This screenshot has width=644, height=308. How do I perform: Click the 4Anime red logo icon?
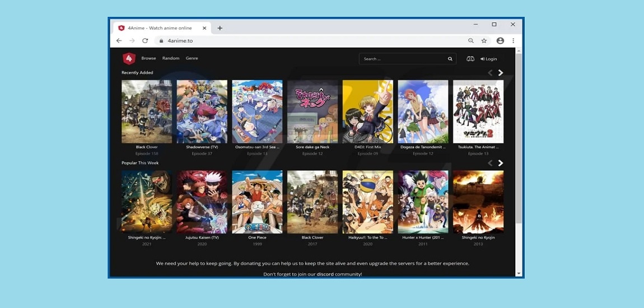pos(129,59)
